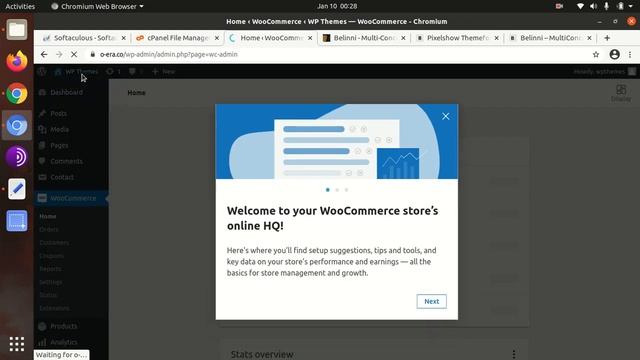
Task: Close the WooCommerce welcome modal
Action: (x=446, y=116)
